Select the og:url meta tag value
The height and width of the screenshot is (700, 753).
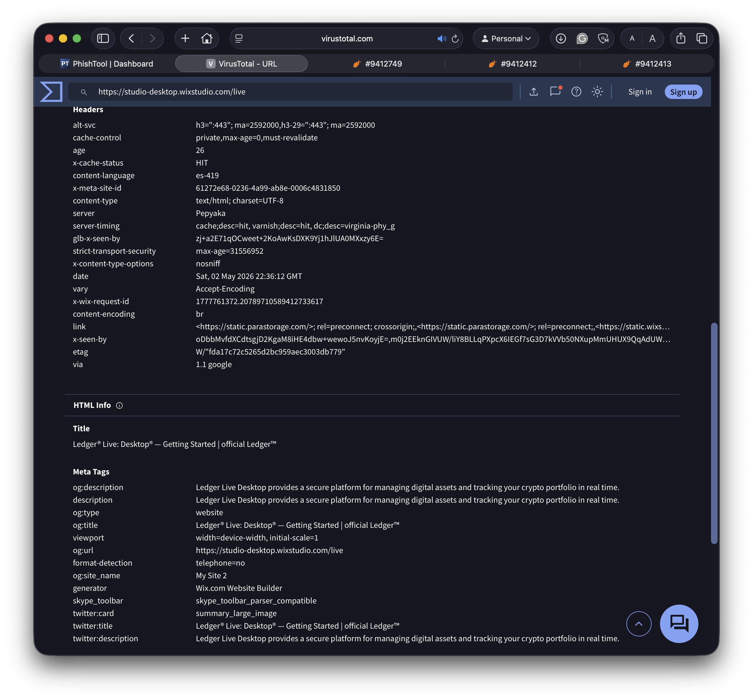tap(269, 550)
